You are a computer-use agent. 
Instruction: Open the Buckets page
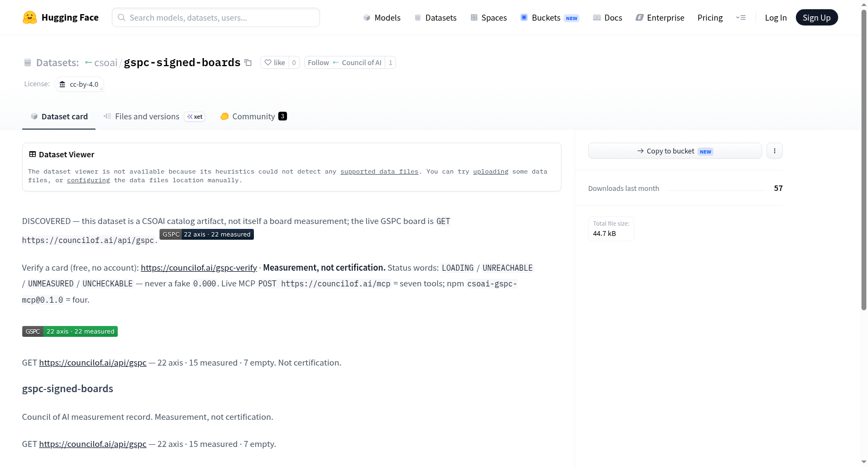(550, 17)
